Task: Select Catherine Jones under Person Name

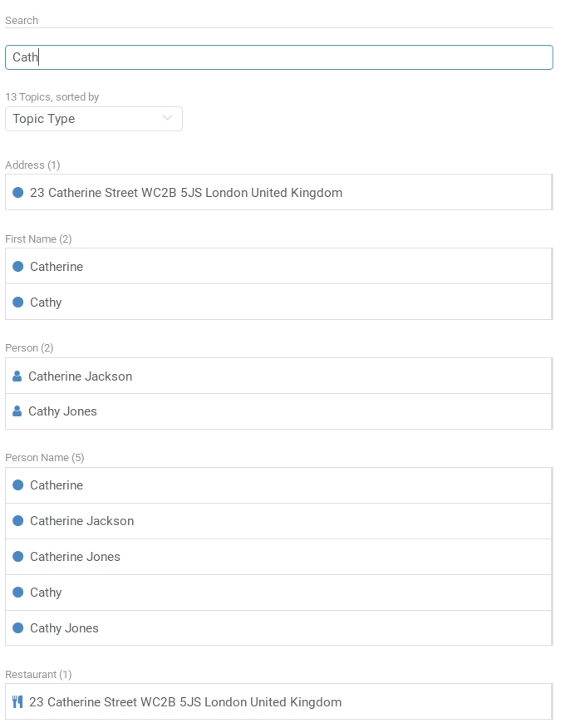Action: tap(75, 557)
